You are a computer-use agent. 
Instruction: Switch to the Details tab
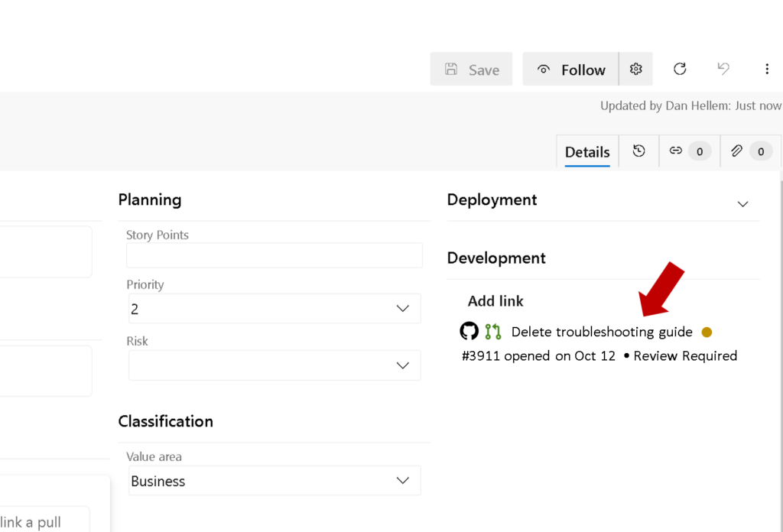[x=587, y=152]
